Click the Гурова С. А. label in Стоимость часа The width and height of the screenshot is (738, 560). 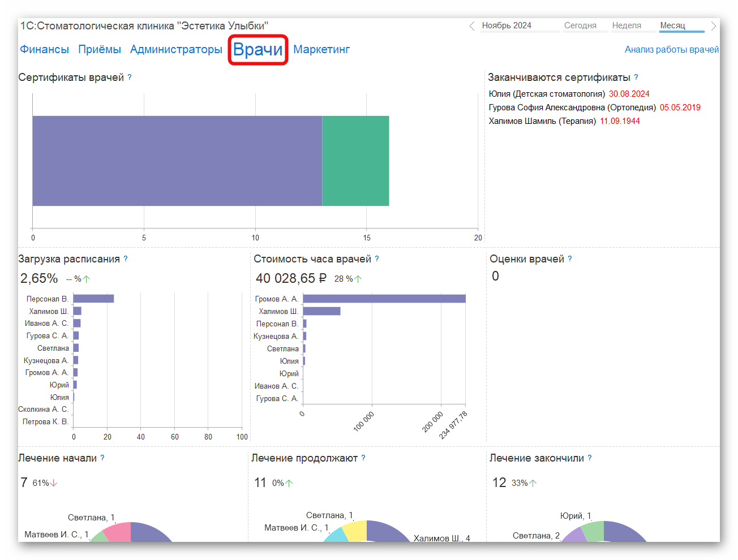click(x=277, y=398)
